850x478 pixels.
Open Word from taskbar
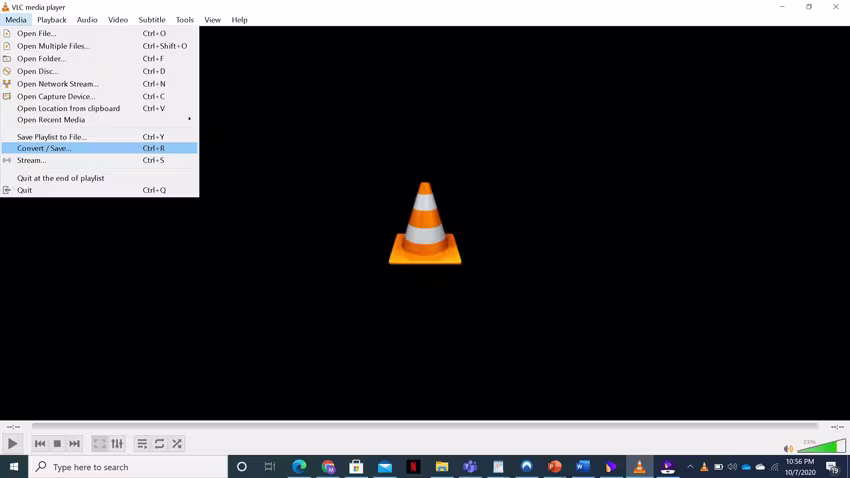583,467
